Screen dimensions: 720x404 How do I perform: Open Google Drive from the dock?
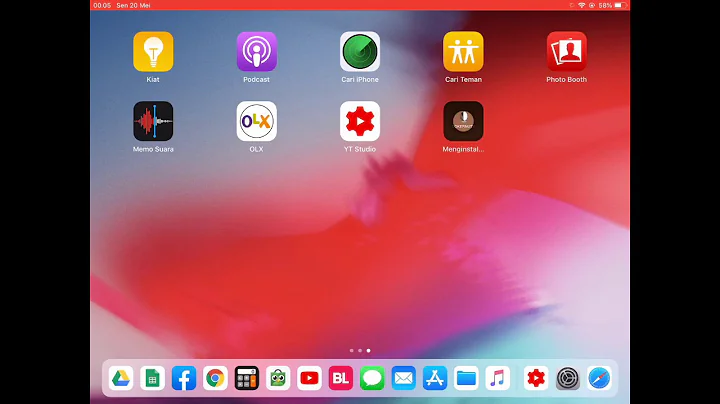pos(121,378)
